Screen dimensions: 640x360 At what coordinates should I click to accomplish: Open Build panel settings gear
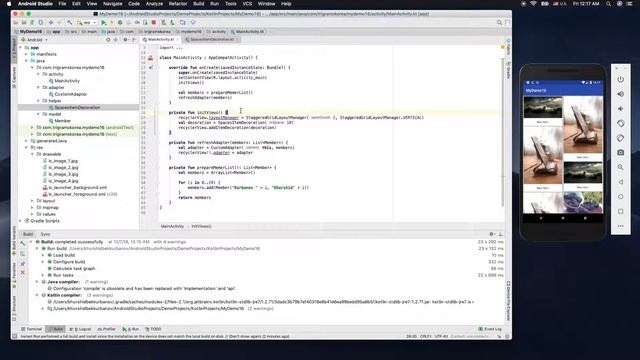tap(491, 234)
